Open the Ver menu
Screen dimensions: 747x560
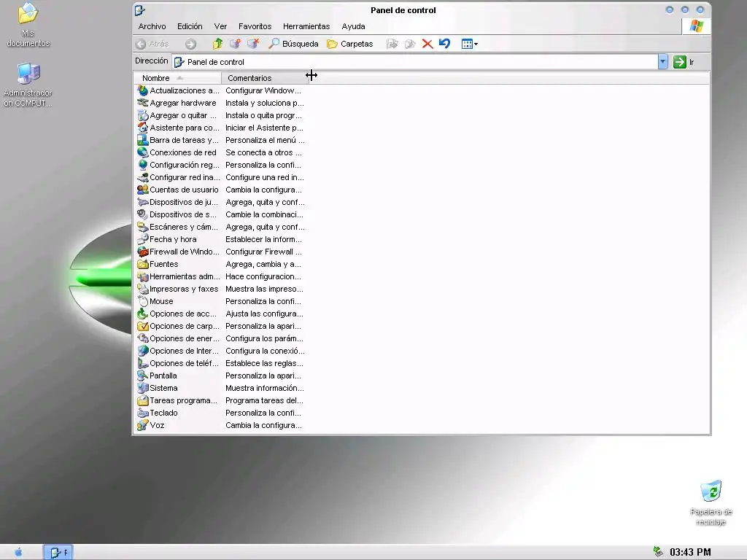pyautogui.click(x=220, y=26)
